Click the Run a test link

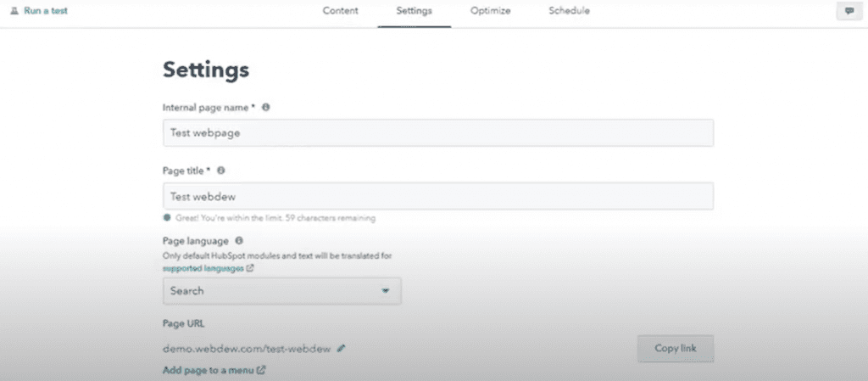[x=46, y=10]
